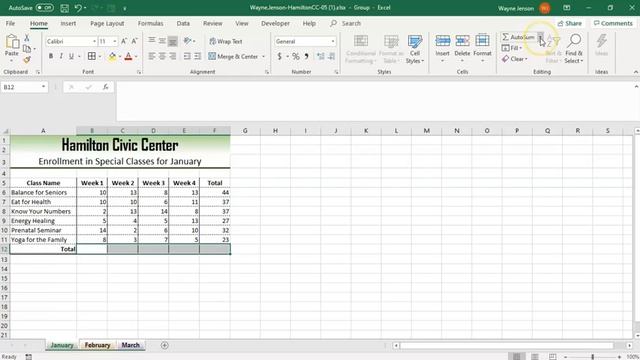Click the Cut scissors icon

(27, 38)
